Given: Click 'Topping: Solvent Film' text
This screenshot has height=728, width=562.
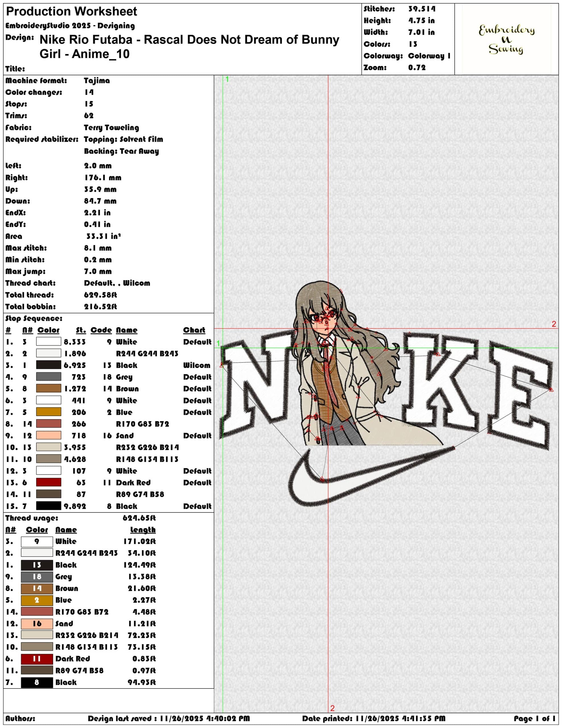Looking at the screenshot, I should pyautogui.click(x=123, y=139).
